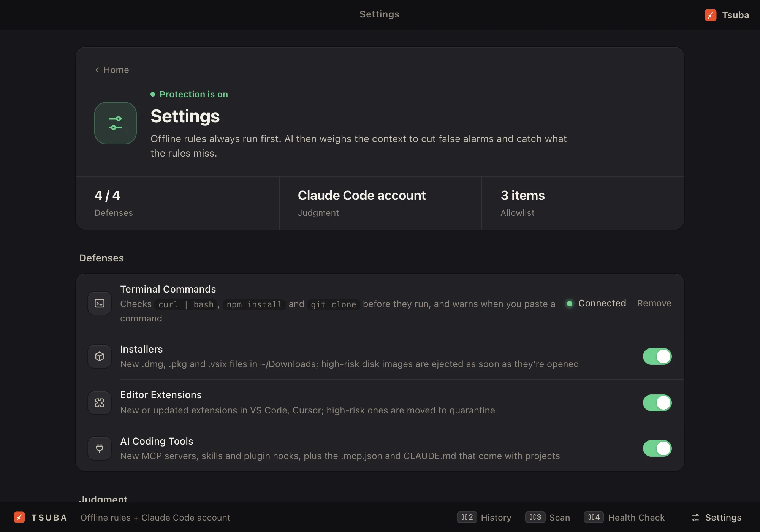
Task: Remove the Terminal Commands connection
Action: coord(654,303)
